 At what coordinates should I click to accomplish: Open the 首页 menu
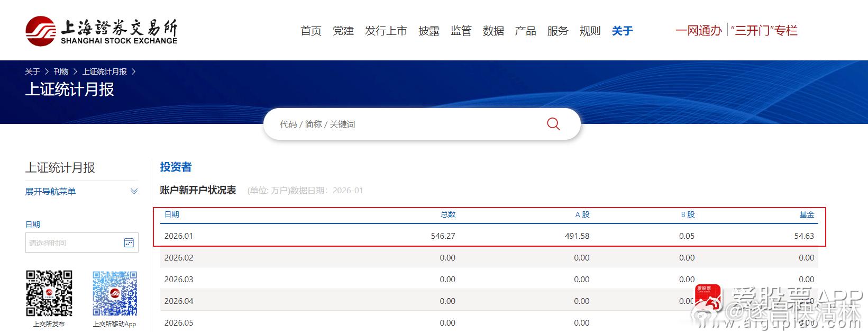(x=311, y=31)
